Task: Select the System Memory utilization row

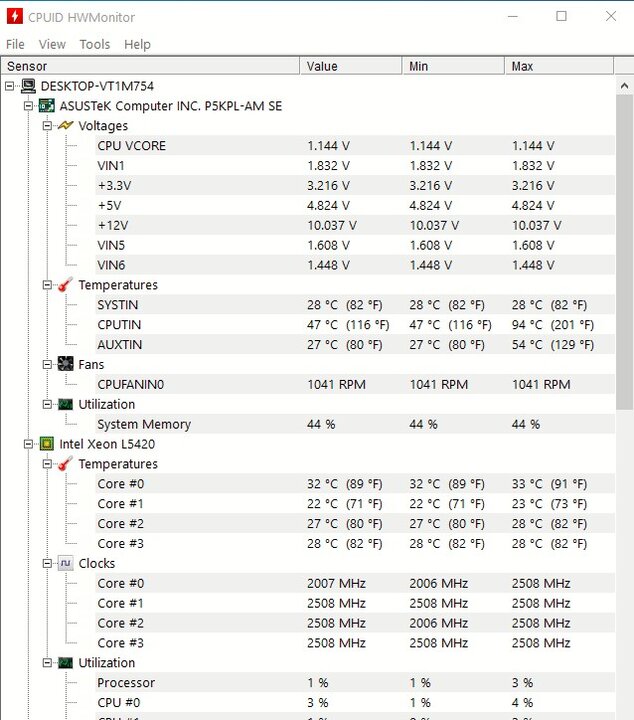Action: (x=354, y=424)
